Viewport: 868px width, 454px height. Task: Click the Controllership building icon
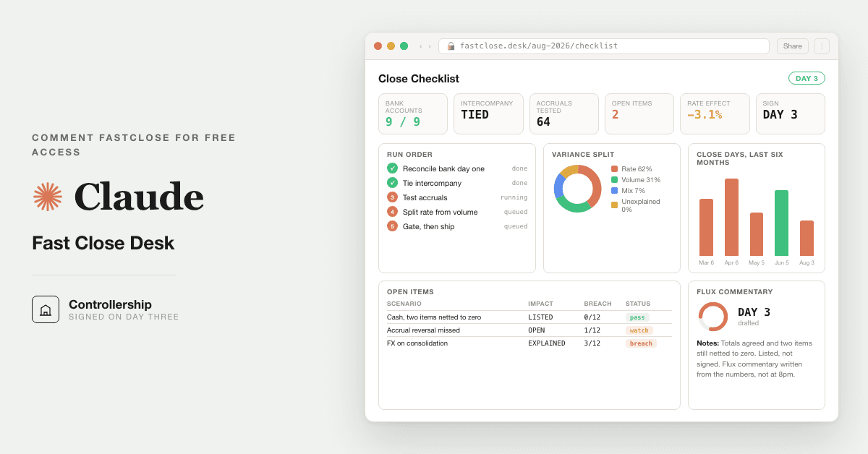pyautogui.click(x=46, y=309)
